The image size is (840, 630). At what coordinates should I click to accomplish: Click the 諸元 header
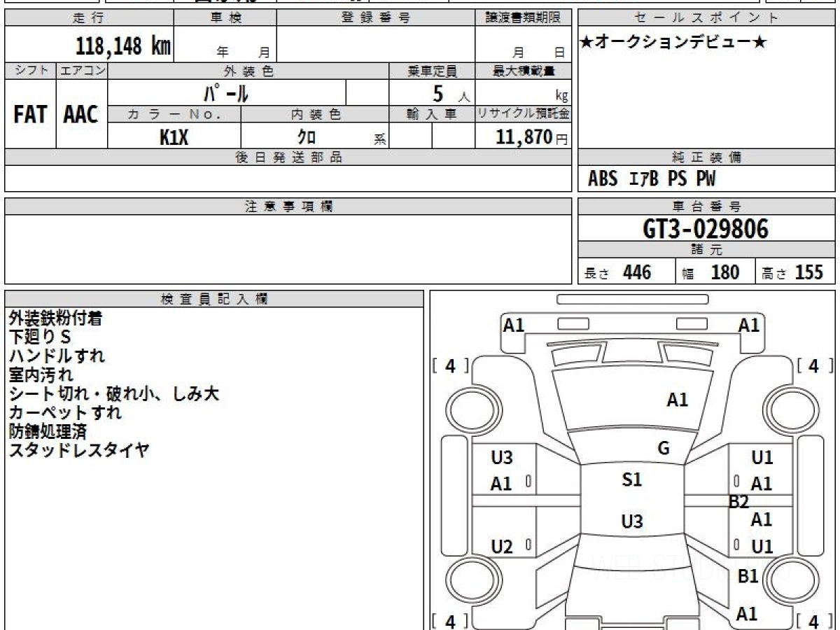tap(707, 250)
